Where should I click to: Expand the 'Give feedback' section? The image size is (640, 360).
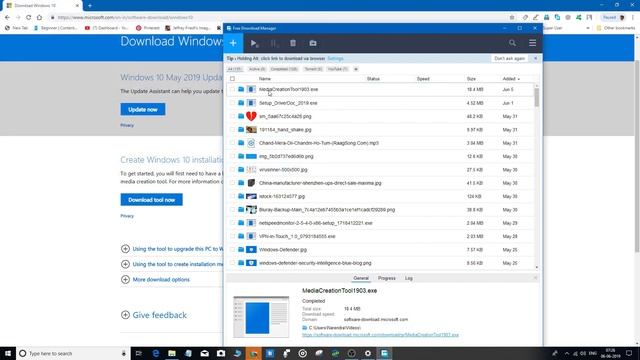click(x=125, y=315)
